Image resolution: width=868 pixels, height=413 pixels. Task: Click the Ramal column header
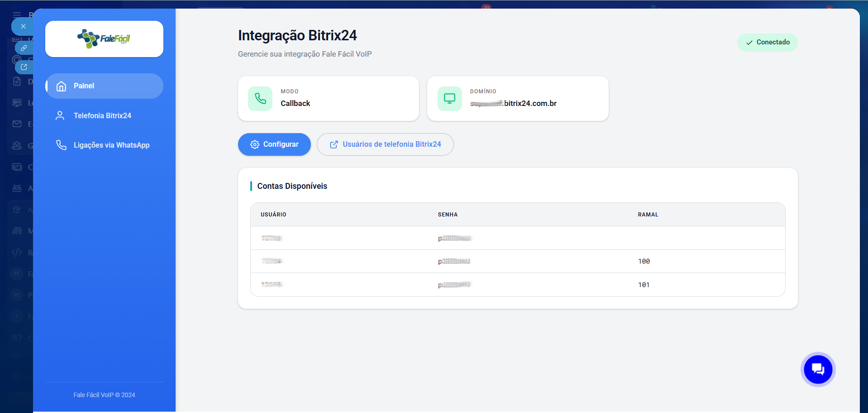tap(648, 215)
